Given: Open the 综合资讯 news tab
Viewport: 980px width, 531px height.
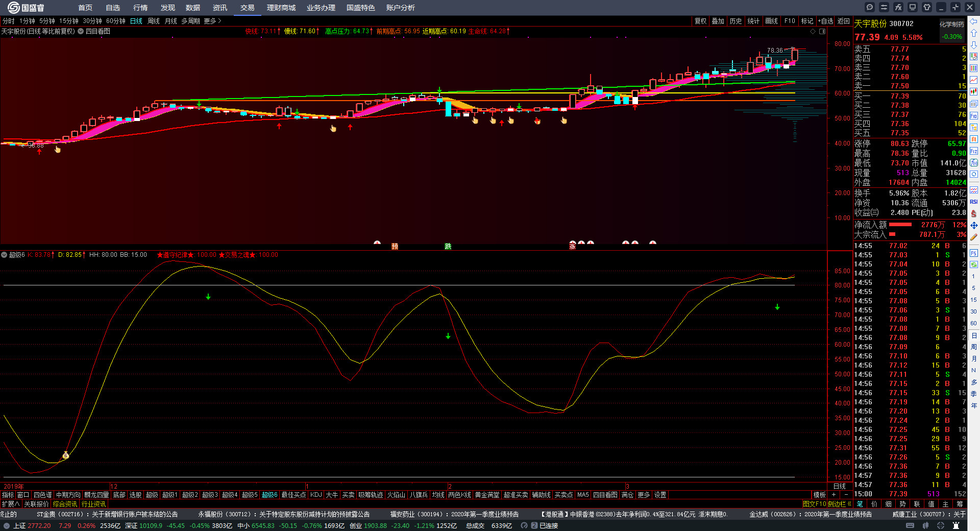Looking at the screenshot, I should point(65,504).
